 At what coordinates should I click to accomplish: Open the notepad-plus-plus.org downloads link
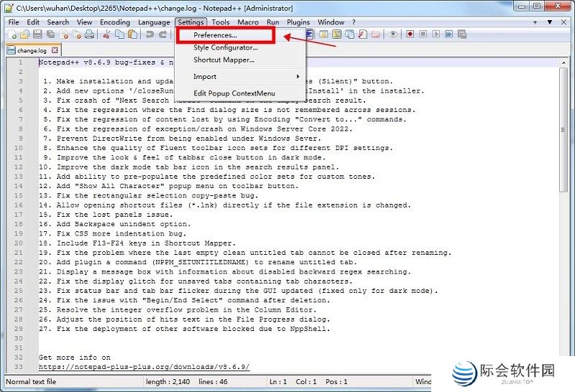tap(144, 367)
